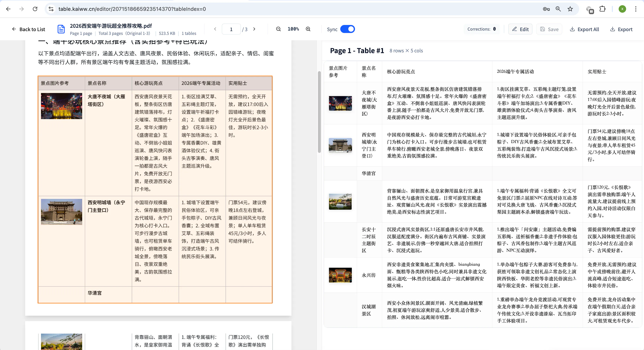Click the Page 1 - Table #1 heading

(x=357, y=51)
